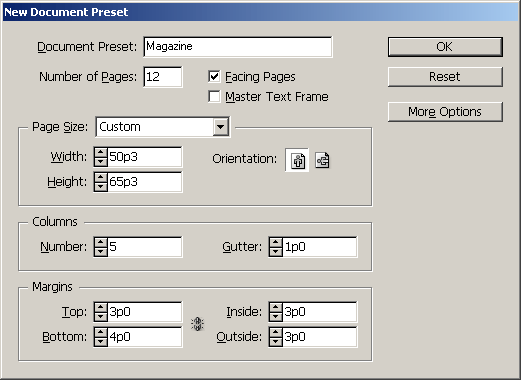This screenshot has width=521, height=380.
Task: Click the New Document Preset title bar
Action: 260,12
